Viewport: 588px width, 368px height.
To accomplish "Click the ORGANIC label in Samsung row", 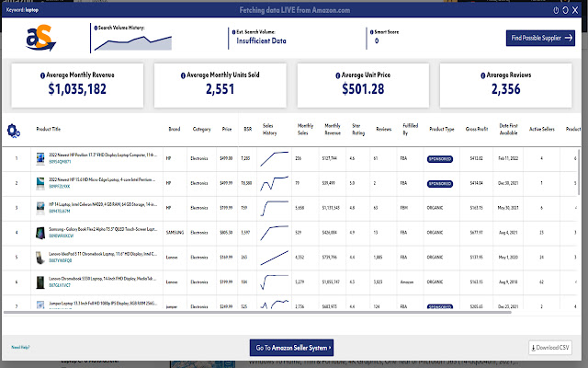I will [x=435, y=233].
